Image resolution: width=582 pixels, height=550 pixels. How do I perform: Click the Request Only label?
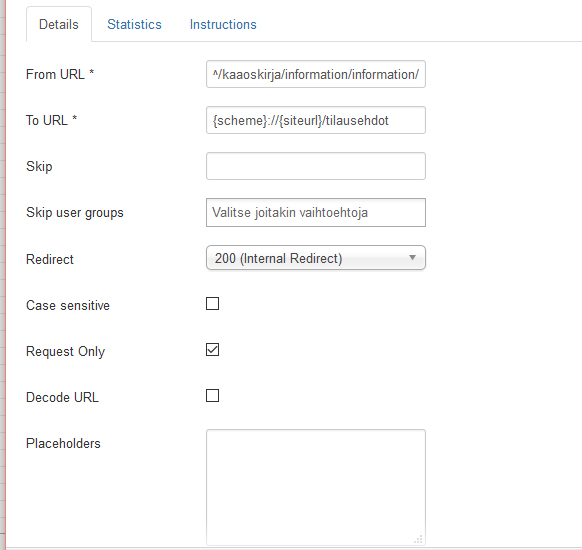[x=65, y=351]
